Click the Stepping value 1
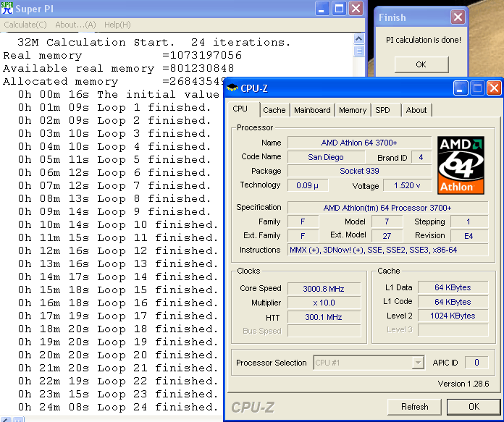 pyautogui.click(x=469, y=221)
